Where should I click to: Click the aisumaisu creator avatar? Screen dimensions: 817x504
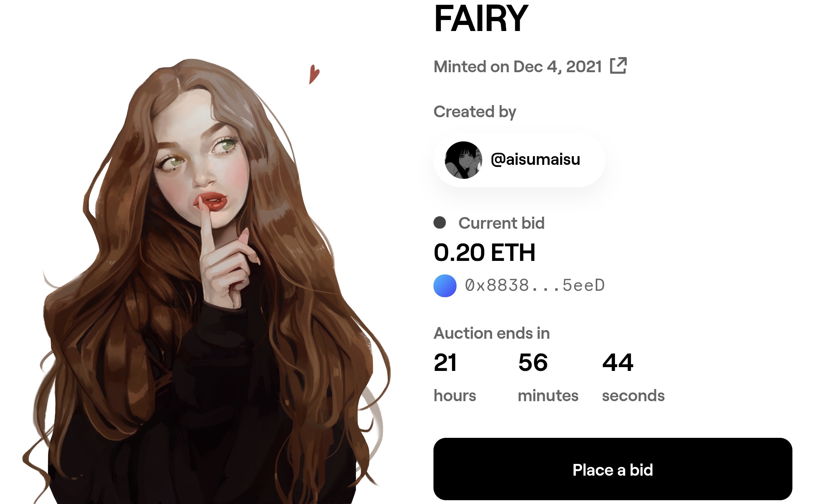click(463, 160)
